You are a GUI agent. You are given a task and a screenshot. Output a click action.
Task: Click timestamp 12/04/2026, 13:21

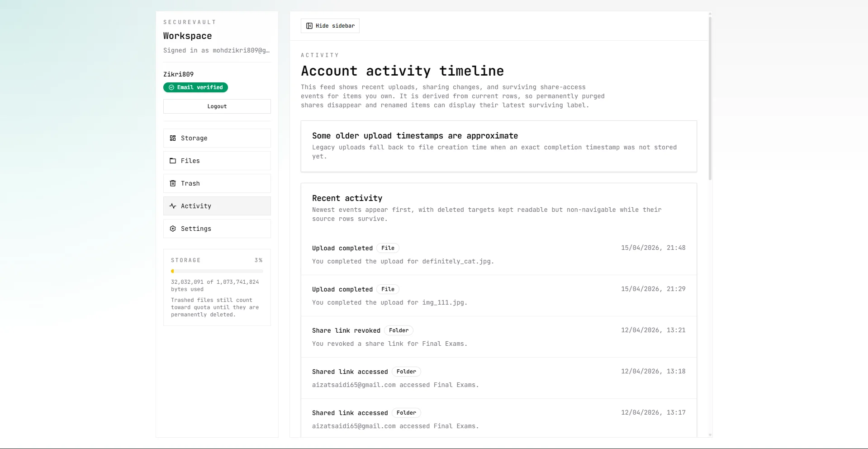(653, 330)
